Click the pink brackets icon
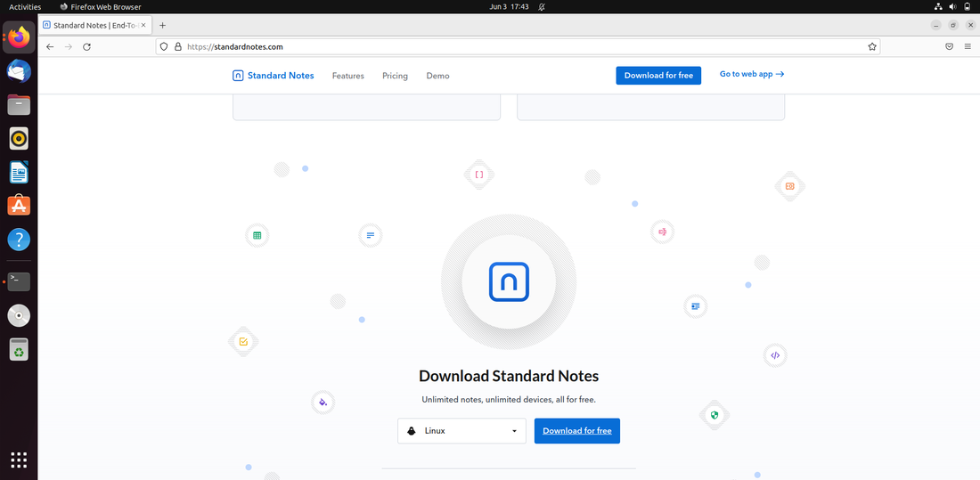Screen dimensions: 980x480 479,175
